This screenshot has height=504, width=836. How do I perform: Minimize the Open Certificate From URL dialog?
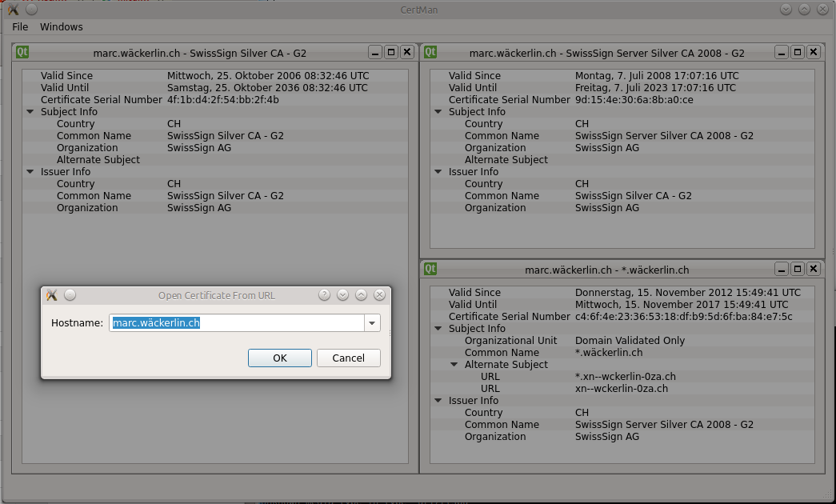coord(343,295)
